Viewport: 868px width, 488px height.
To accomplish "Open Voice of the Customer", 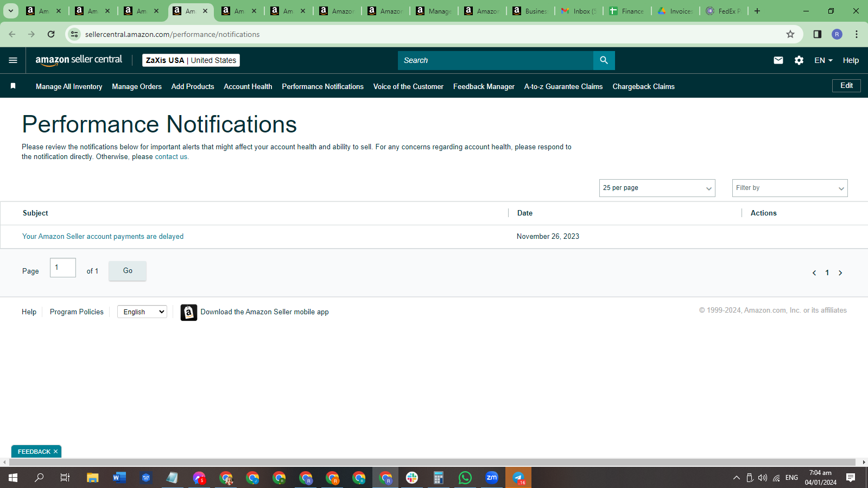I will (408, 86).
